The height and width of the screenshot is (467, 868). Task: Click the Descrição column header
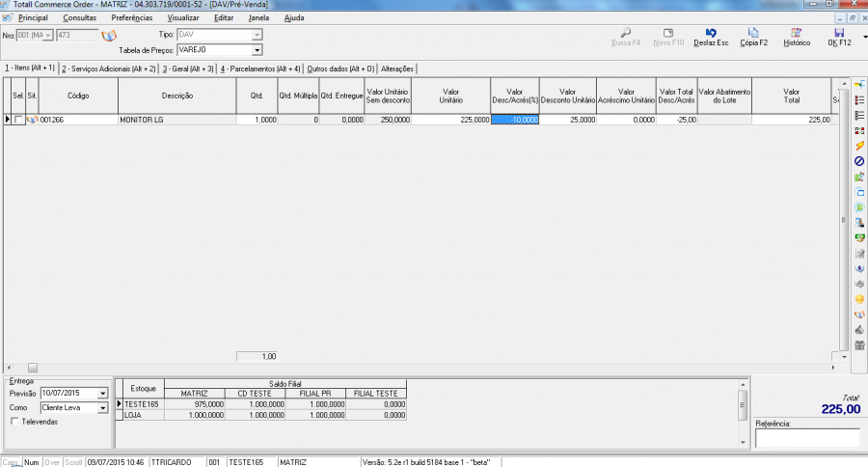click(177, 96)
